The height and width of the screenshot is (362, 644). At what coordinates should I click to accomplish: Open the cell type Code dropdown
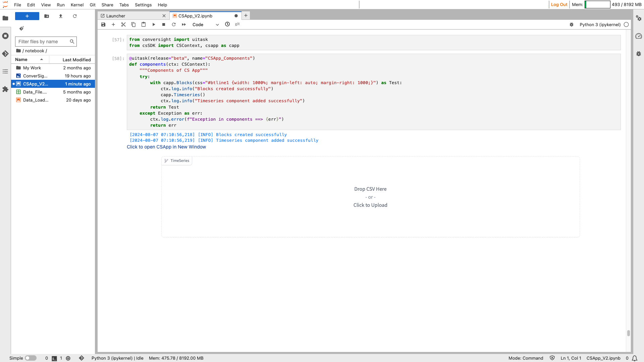pyautogui.click(x=206, y=24)
